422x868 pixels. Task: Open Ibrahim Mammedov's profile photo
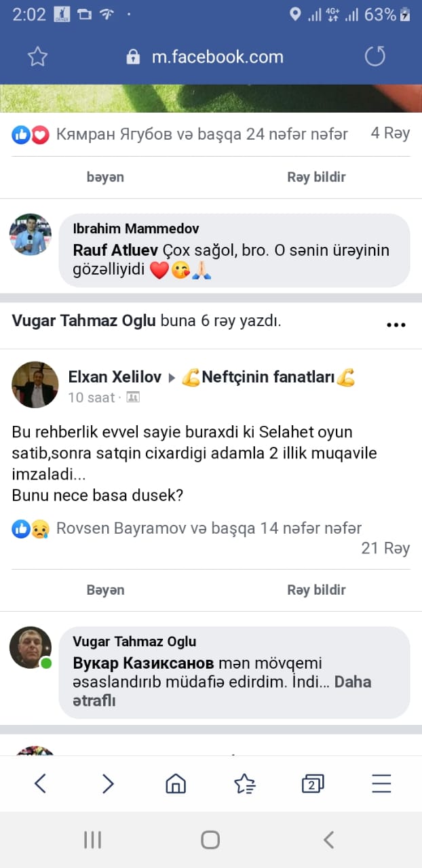31,235
